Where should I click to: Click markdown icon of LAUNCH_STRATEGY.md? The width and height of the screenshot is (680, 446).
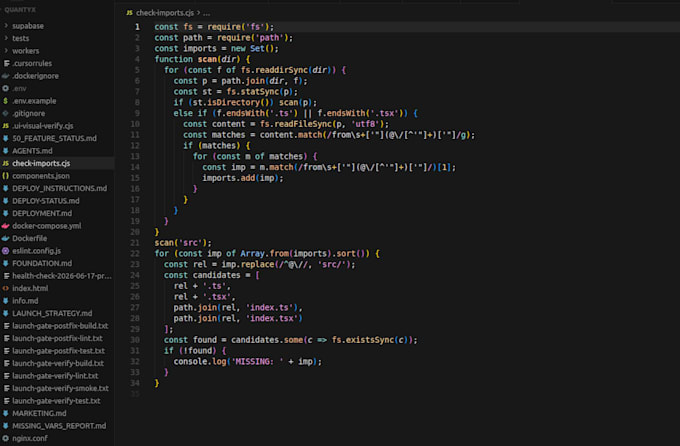pos(6,314)
